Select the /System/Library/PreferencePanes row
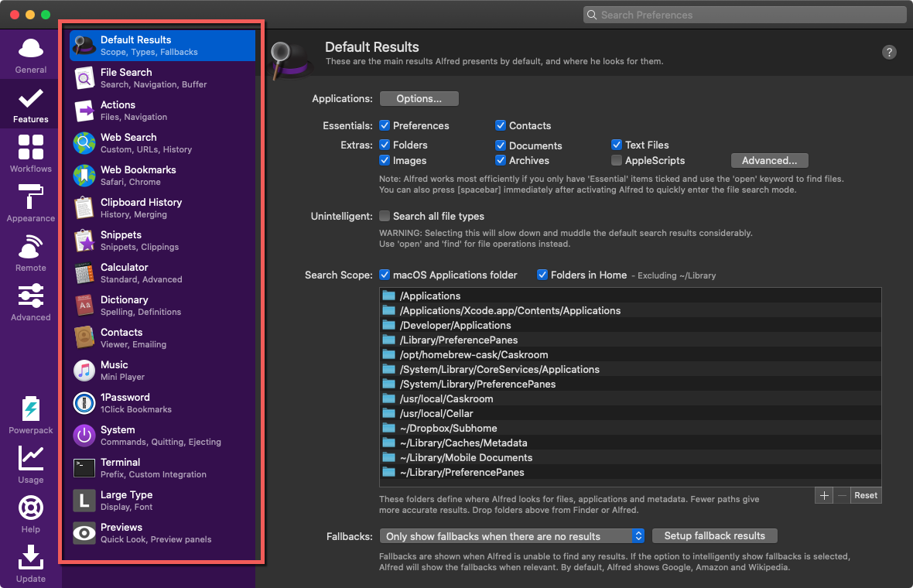913x588 pixels. pyautogui.click(x=630, y=384)
